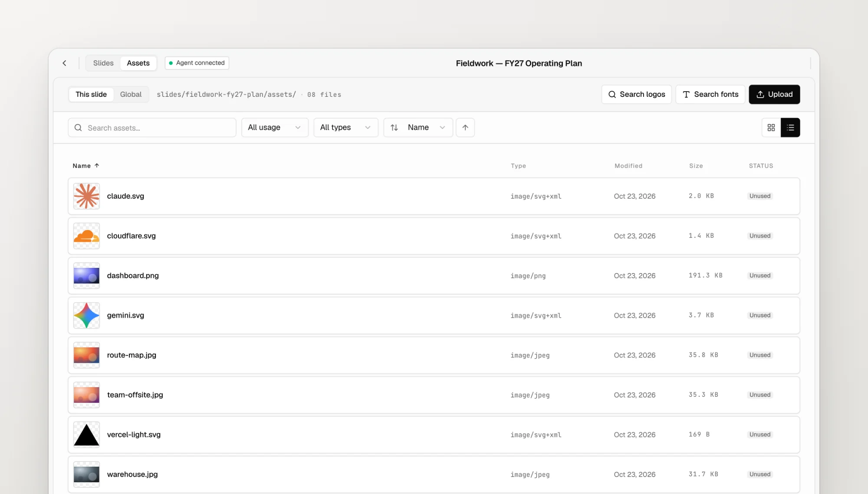This screenshot has width=868, height=494.
Task: Open the All types filter dropdown
Action: 346,128
